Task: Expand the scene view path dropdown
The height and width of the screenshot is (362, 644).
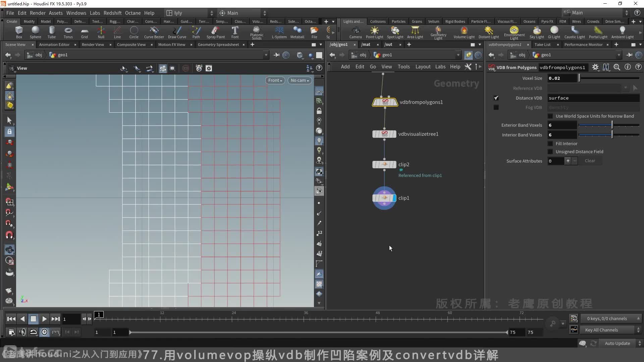Action: [x=266, y=55]
